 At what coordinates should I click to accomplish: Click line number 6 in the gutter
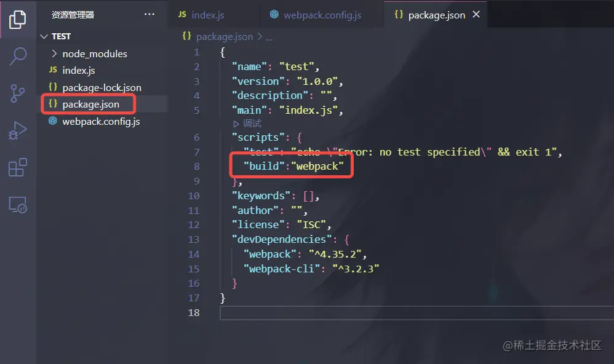click(197, 138)
